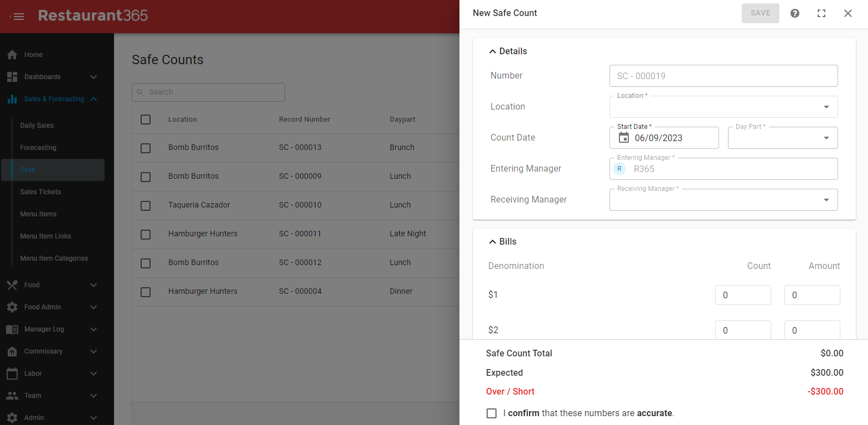Expand the Food Admin menu chevron
Screen dimensions: 868x425
click(x=94, y=307)
